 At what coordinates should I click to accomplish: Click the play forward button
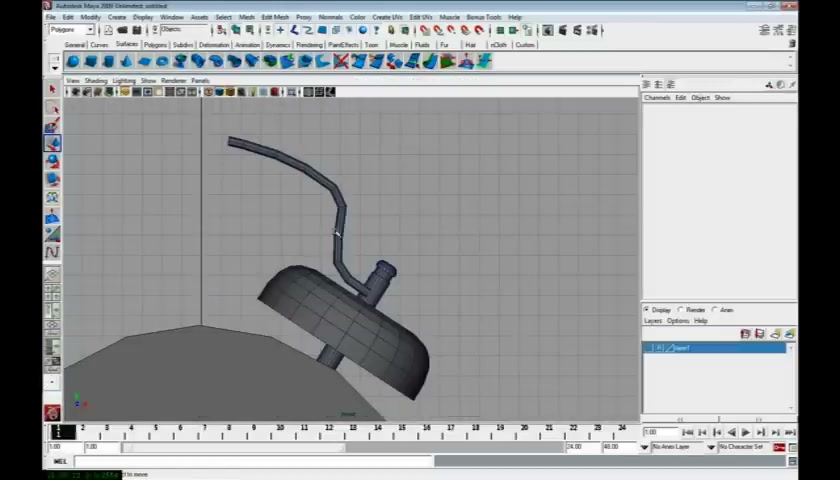[x=746, y=432]
